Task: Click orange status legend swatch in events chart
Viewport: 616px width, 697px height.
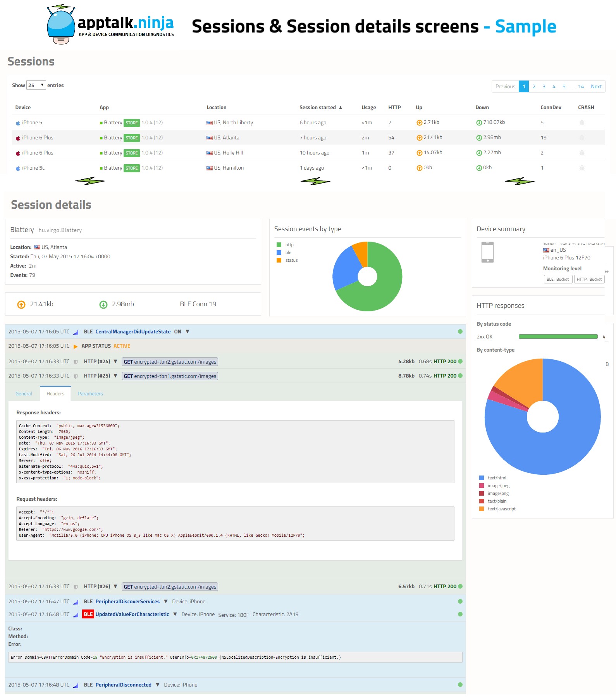Action: [279, 260]
